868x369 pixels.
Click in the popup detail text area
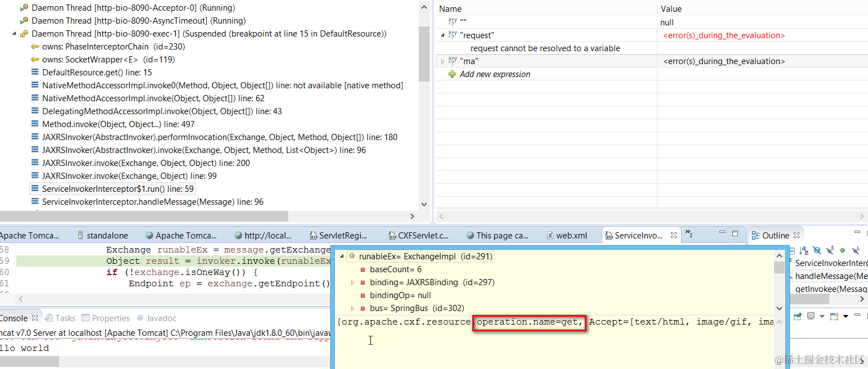click(x=554, y=342)
